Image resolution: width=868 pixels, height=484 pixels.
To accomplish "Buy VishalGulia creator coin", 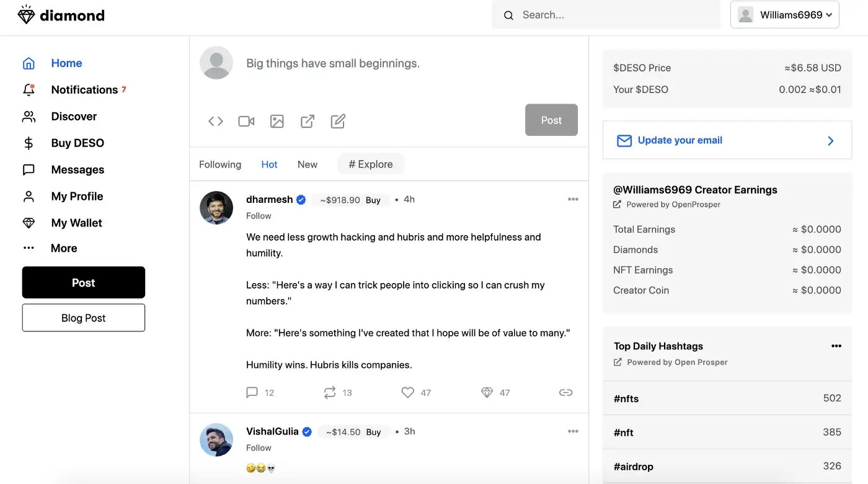I will point(373,432).
